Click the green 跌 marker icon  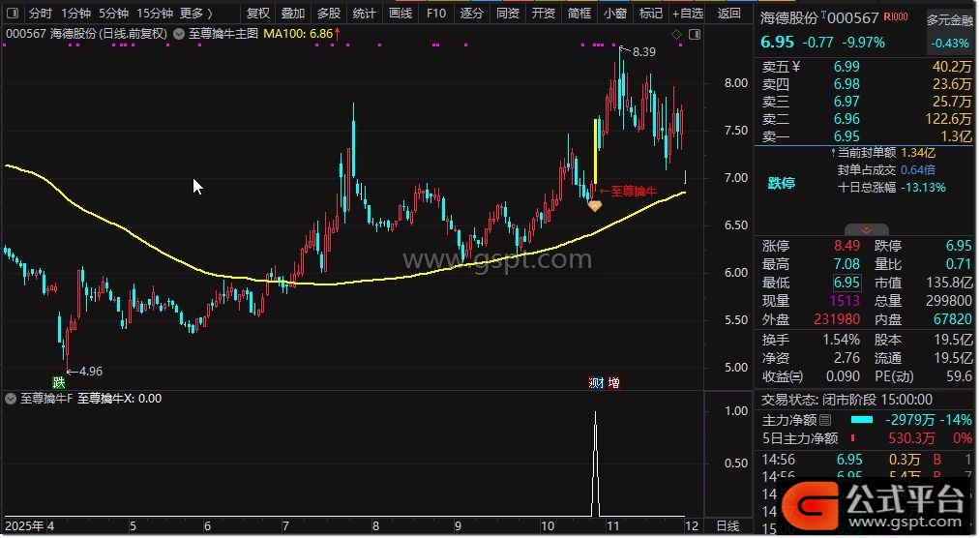(59, 382)
